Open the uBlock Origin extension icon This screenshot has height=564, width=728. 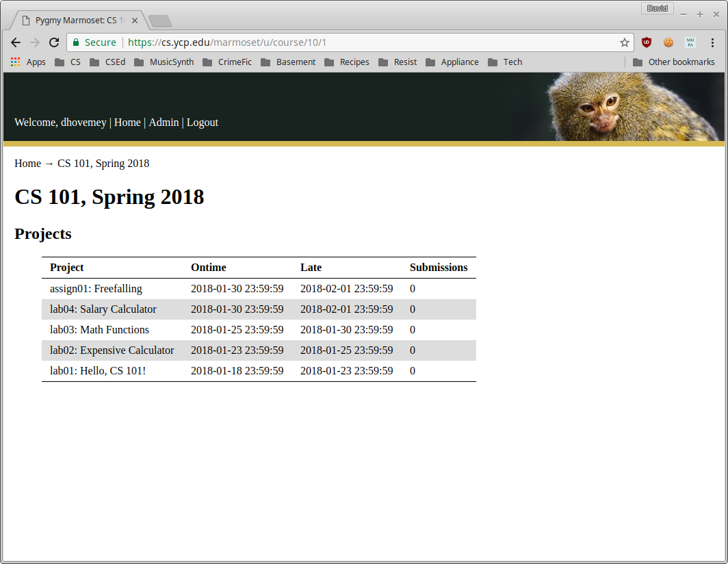point(647,42)
